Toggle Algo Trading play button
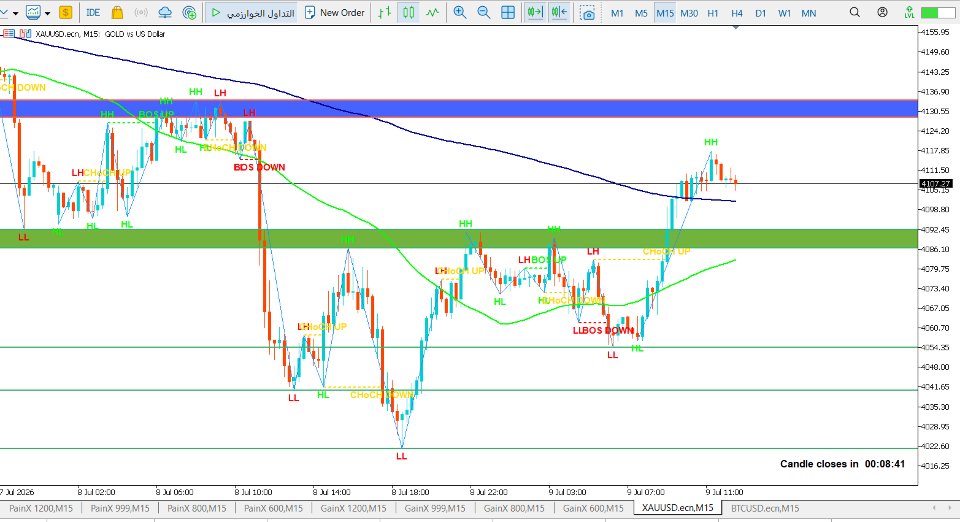The height and width of the screenshot is (522, 960). pos(252,12)
